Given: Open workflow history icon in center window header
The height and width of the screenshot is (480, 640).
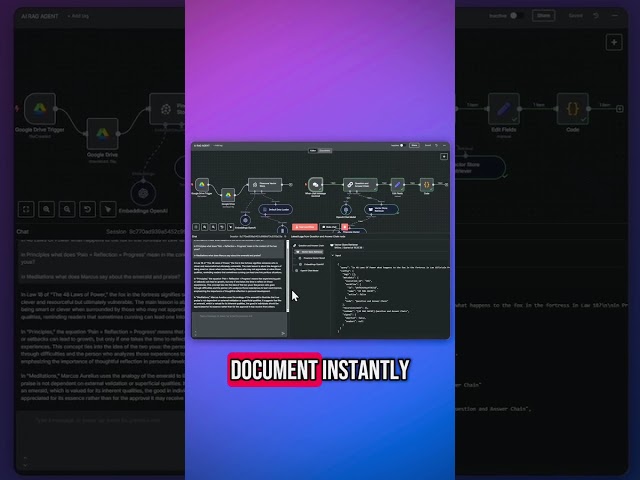Looking at the screenshot, I should [x=436, y=145].
